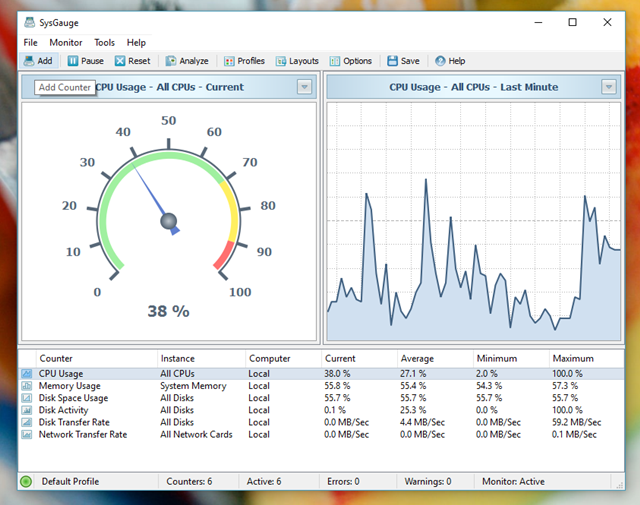The image size is (640, 505).
Task: Click the Disk Space Usage row icon
Action: pos(27,398)
